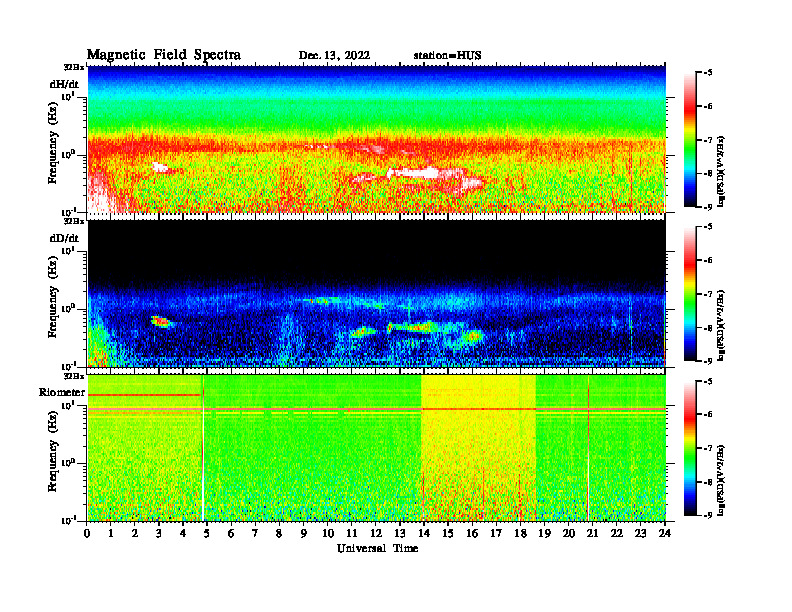Click the time-axis tick label "12"
Image resolution: width=792 pixels, height=612 pixels.
point(377,534)
